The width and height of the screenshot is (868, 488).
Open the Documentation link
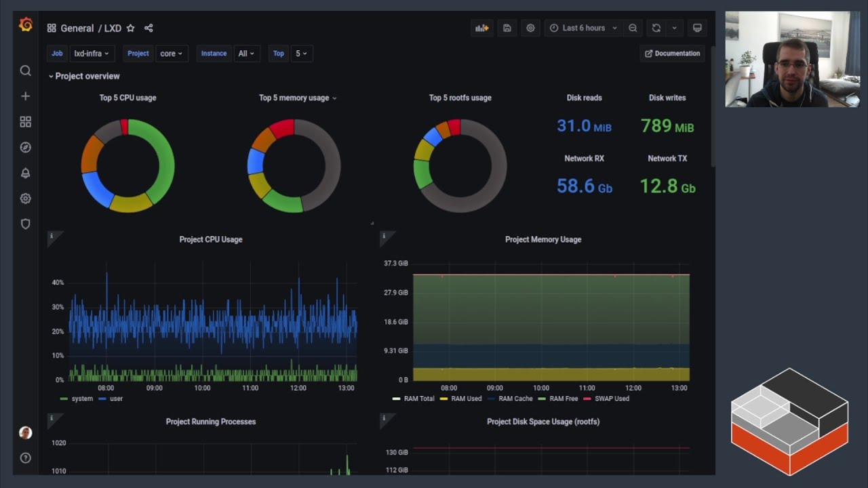(x=672, y=54)
